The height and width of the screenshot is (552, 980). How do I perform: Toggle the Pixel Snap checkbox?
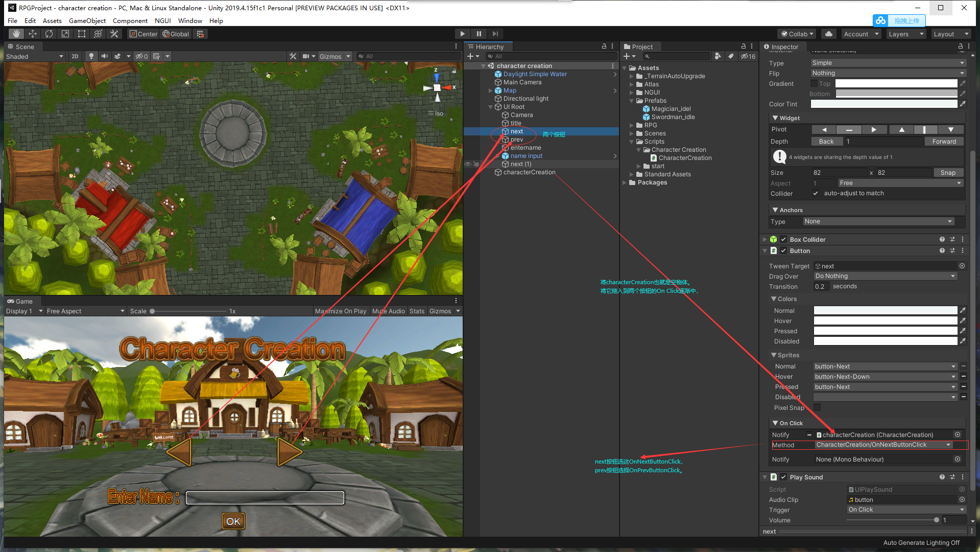coord(817,407)
